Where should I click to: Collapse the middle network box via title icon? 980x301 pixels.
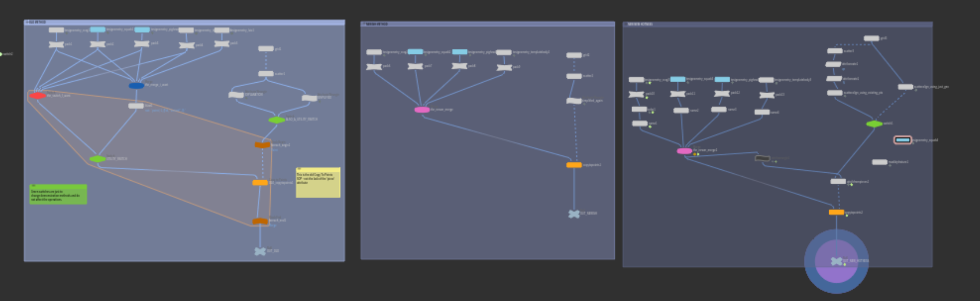pyautogui.click(x=364, y=24)
